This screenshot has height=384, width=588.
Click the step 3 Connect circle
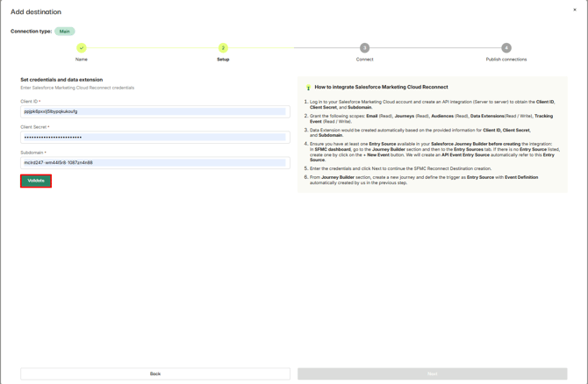[x=364, y=48]
